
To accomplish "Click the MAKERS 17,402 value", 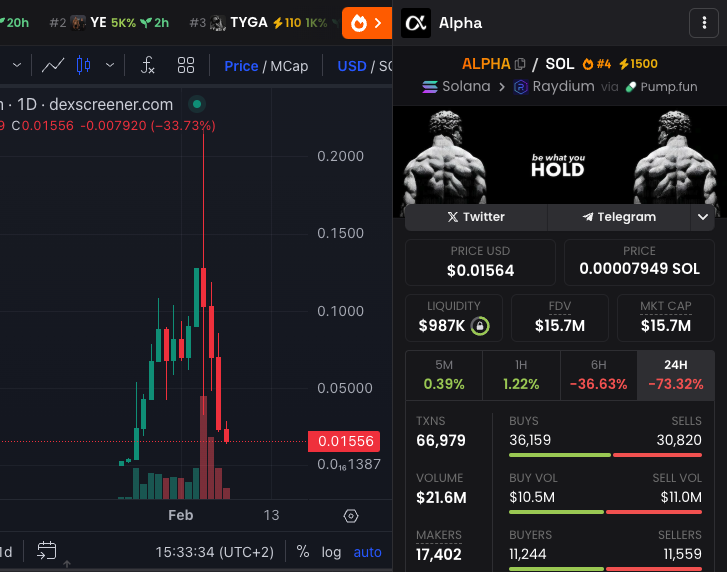I will 439,554.
